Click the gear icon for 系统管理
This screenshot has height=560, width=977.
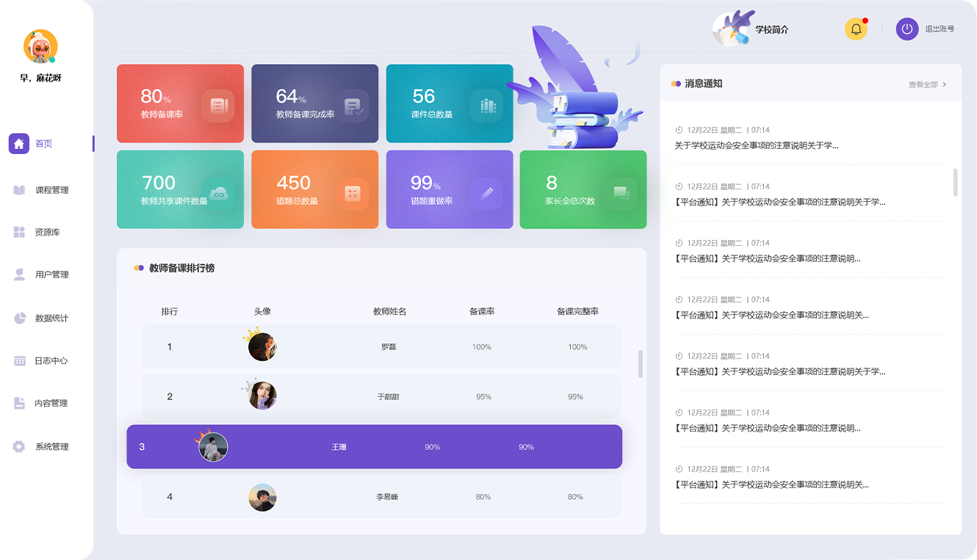click(19, 446)
